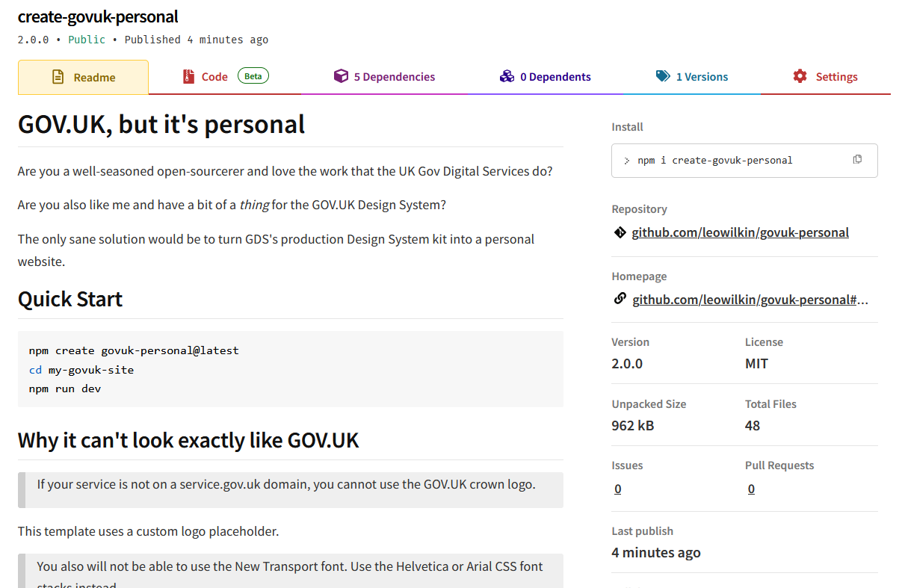Image resolution: width=902 pixels, height=588 pixels.
Task: Click the Settings gear icon
Action: point(800,76)
